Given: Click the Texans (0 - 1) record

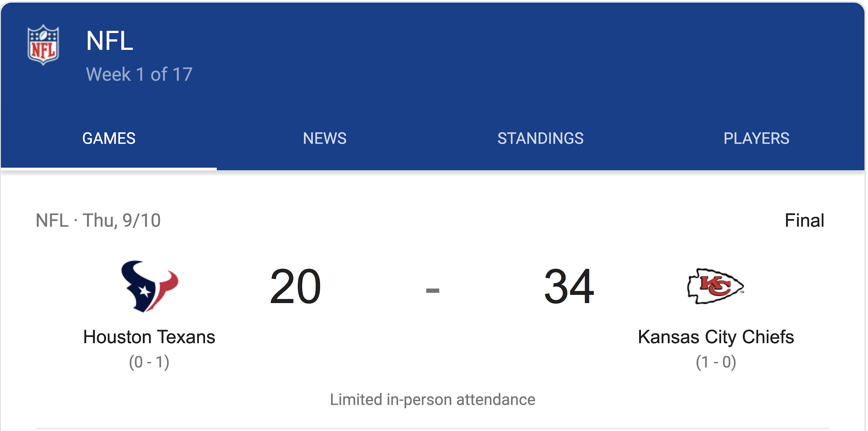Looking at the screenshot, I should click(x=149, y=362).
